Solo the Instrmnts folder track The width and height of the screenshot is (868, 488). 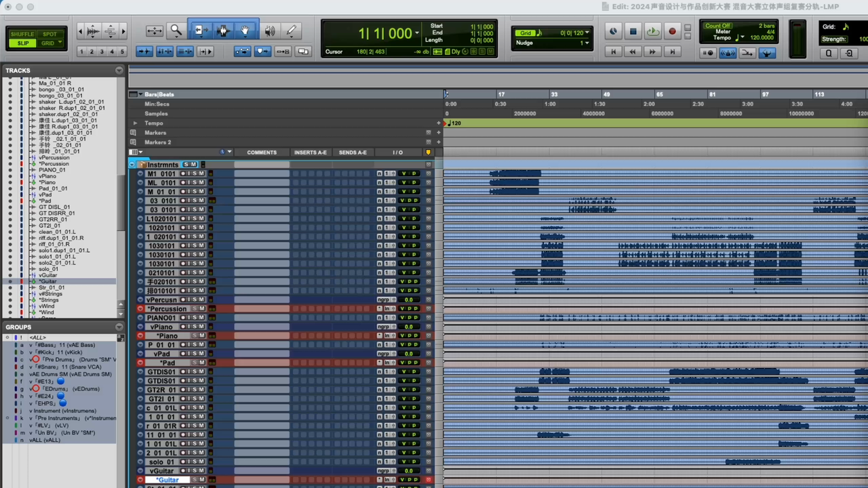tap(187, 165)
